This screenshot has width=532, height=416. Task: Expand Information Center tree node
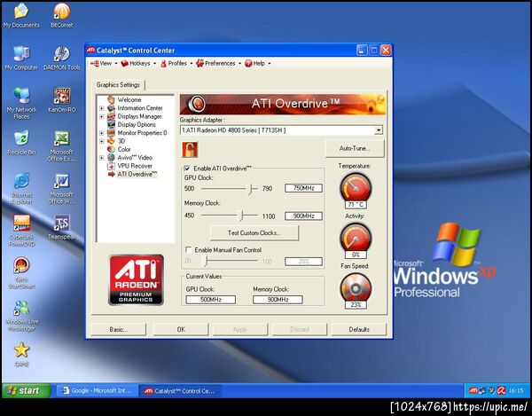point(101,108)
